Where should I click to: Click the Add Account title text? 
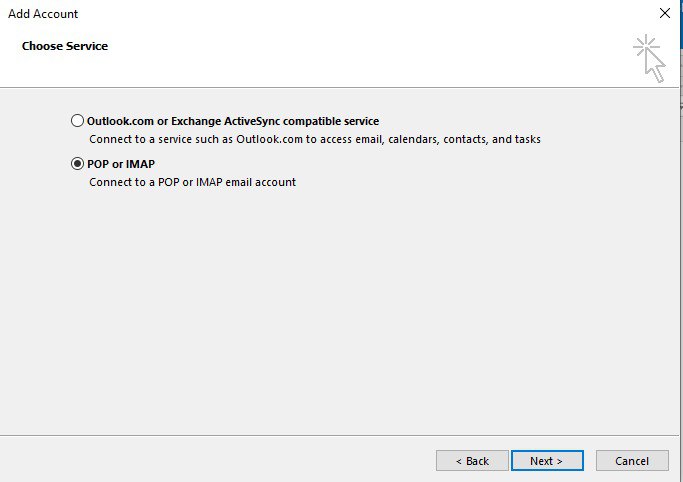[43, 14]
